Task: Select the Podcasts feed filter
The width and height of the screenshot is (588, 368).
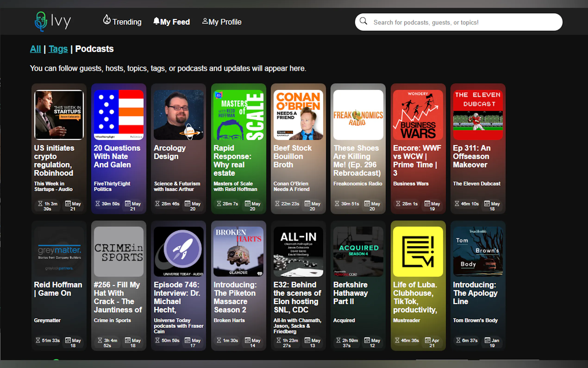Action: 94,49
